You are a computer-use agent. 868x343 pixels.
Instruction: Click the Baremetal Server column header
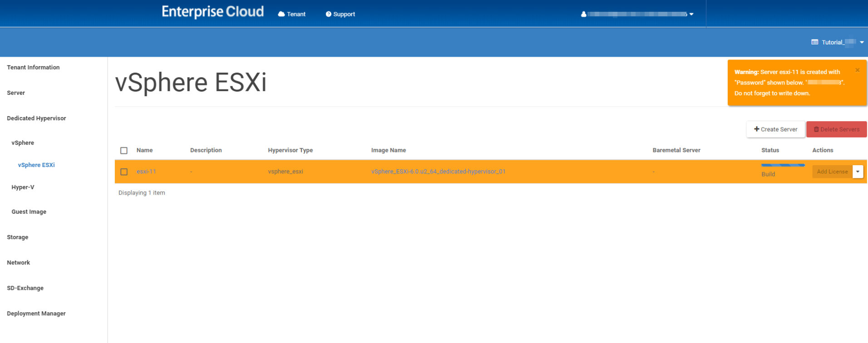(676, 150)
